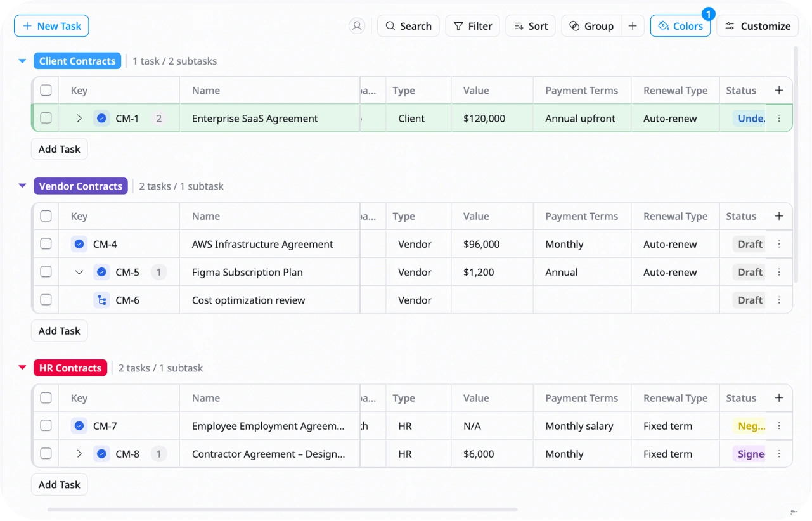Click the task type icon for CM-7
This screenshot has width=812, height=521.
tap(79, 426)
